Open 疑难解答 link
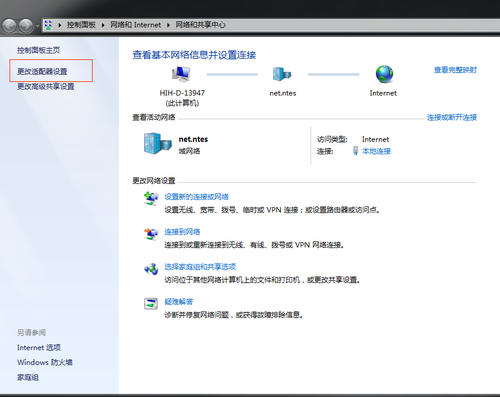This screenshot has width=500, height=397. coord(179,302)
